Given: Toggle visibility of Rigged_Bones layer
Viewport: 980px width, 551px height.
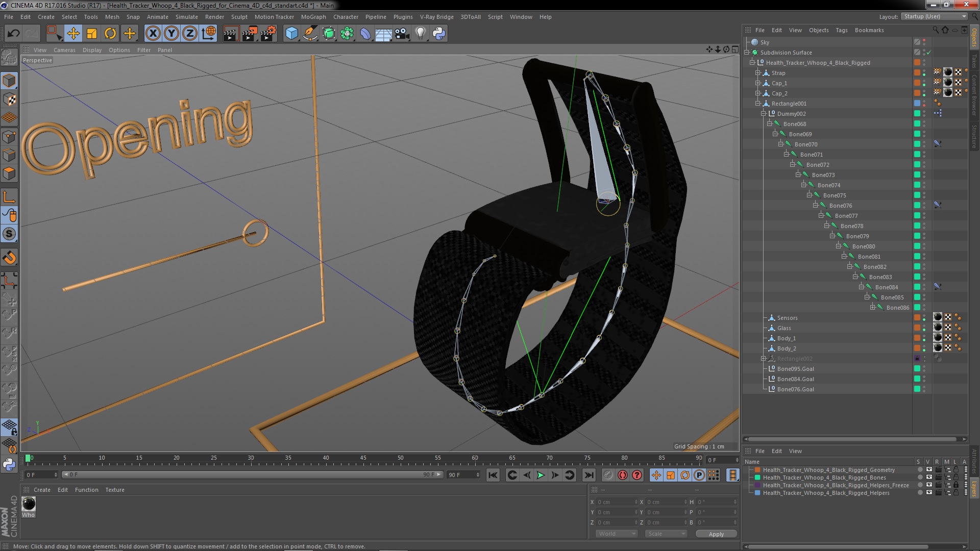Looking at the screenshot, I should tap(929, 478).
